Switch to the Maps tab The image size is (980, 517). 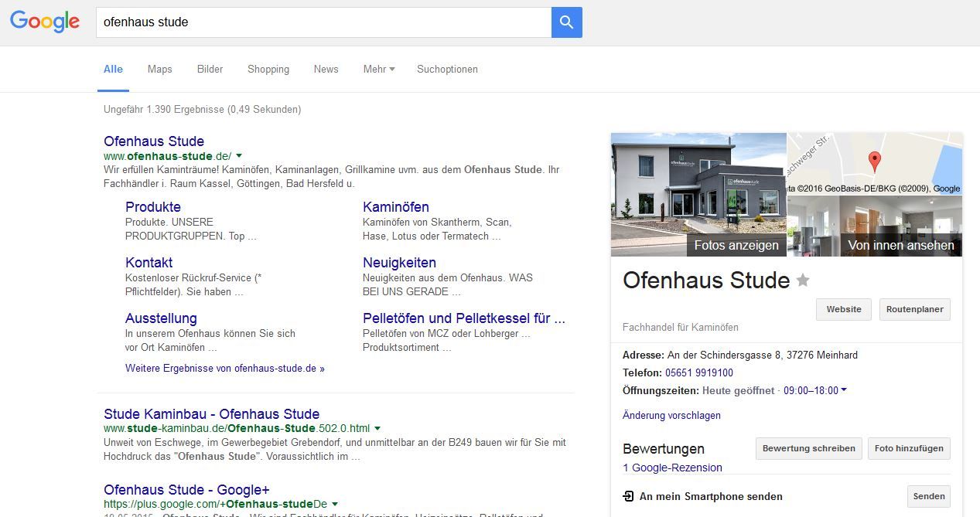160,69
